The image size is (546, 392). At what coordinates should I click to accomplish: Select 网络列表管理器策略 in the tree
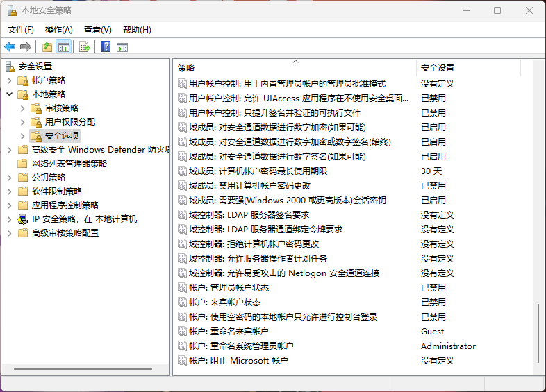pyautogui.click(x=69, y=164)
